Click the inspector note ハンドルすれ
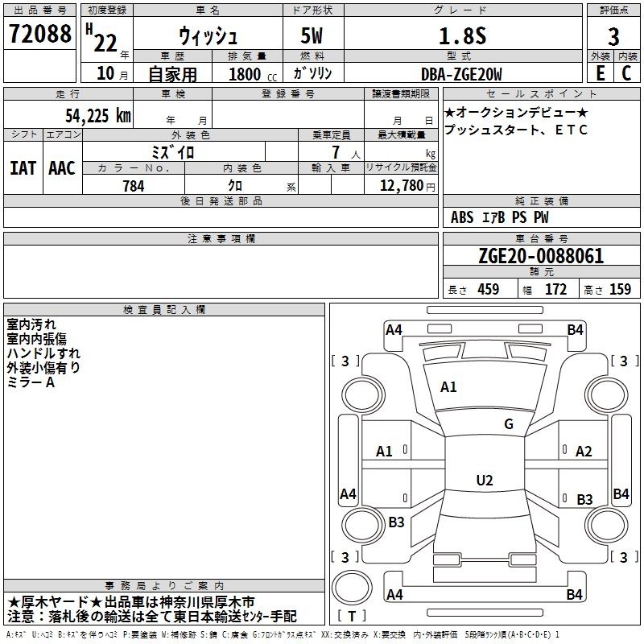Viewport: 644px width, 644px height. coord(43,353)
